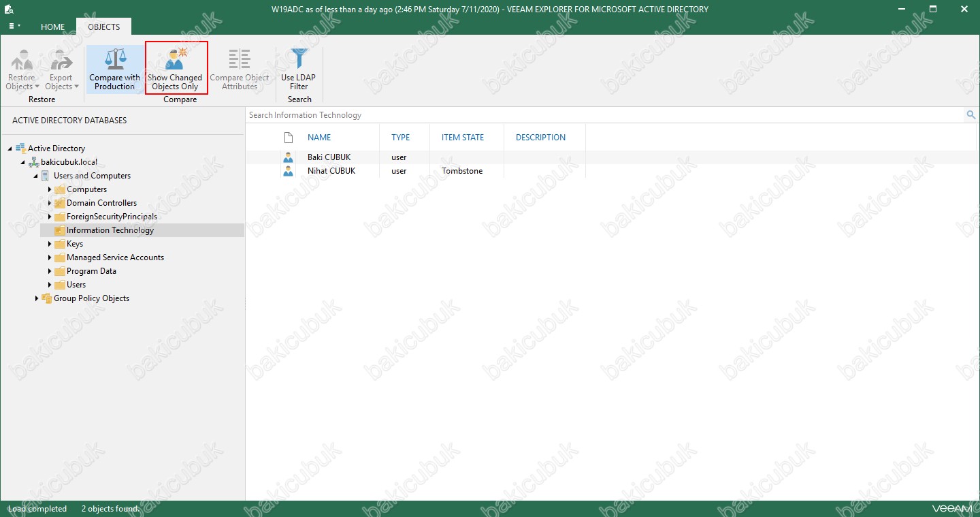
Task: Select the Program Data folder
Action: point(91,271)
